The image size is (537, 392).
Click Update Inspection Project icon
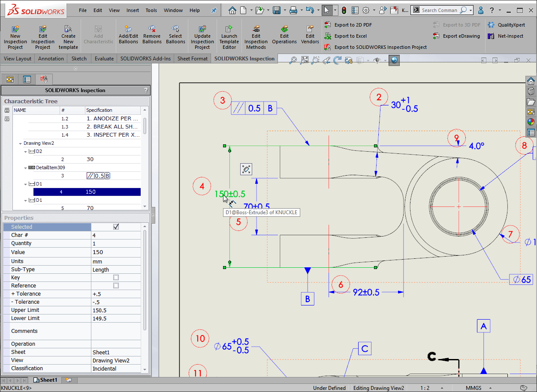click(202, 30)
